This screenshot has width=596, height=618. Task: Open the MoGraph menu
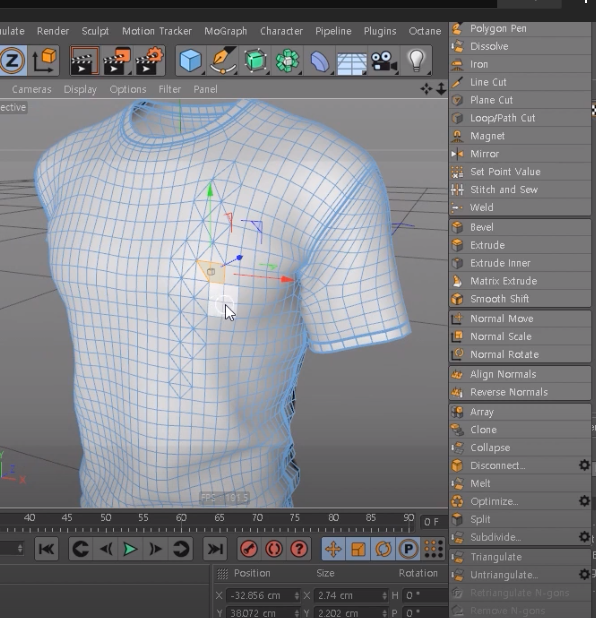[225, 31]
